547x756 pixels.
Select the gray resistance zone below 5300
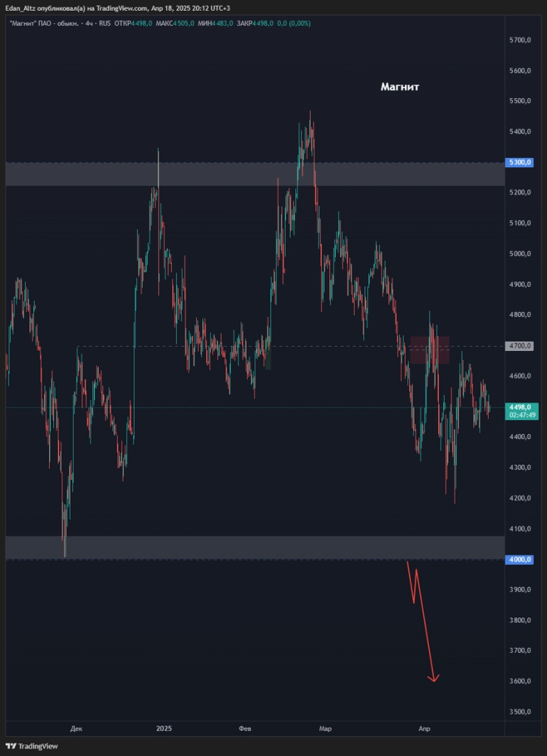tap(255, 174)
